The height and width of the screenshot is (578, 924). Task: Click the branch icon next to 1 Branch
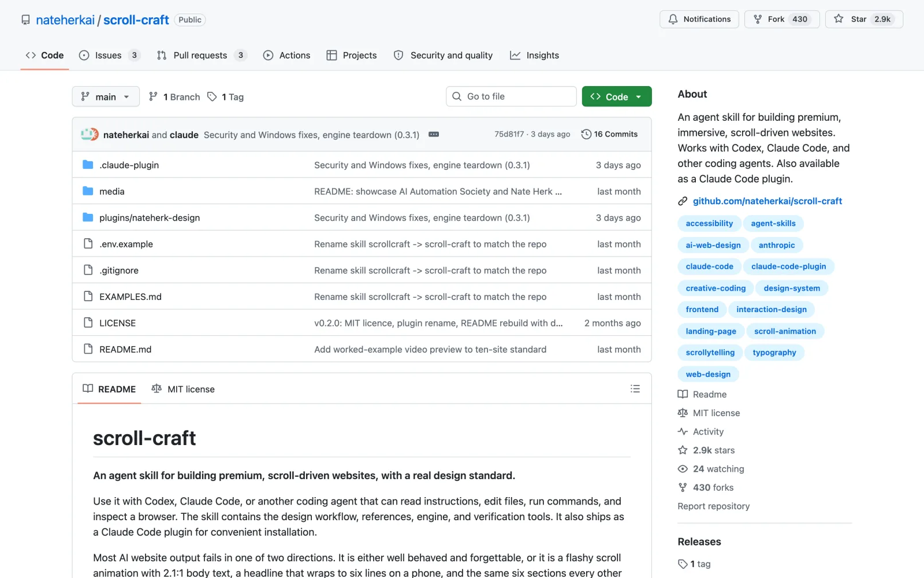click(153, 97)
